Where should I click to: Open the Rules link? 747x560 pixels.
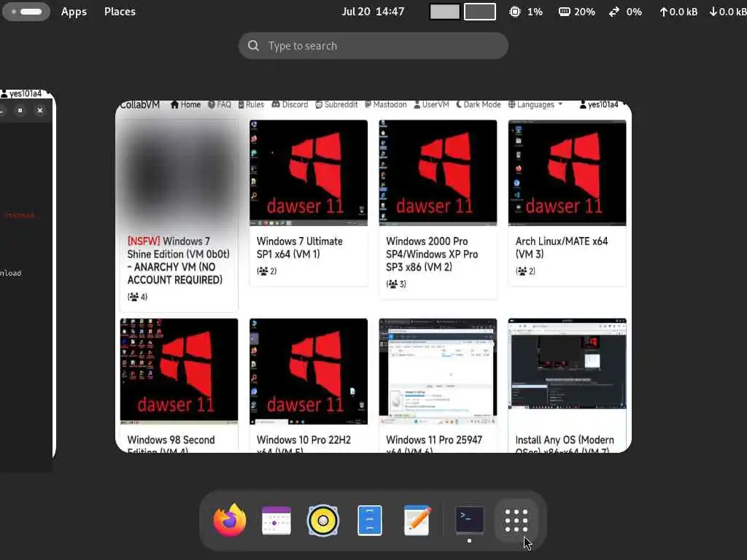(x=251, y=104)
